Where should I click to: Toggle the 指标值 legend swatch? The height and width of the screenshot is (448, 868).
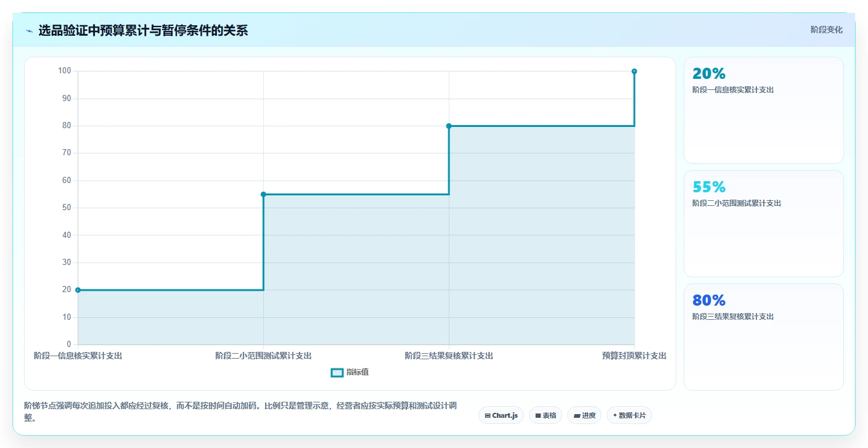[337, 372]
